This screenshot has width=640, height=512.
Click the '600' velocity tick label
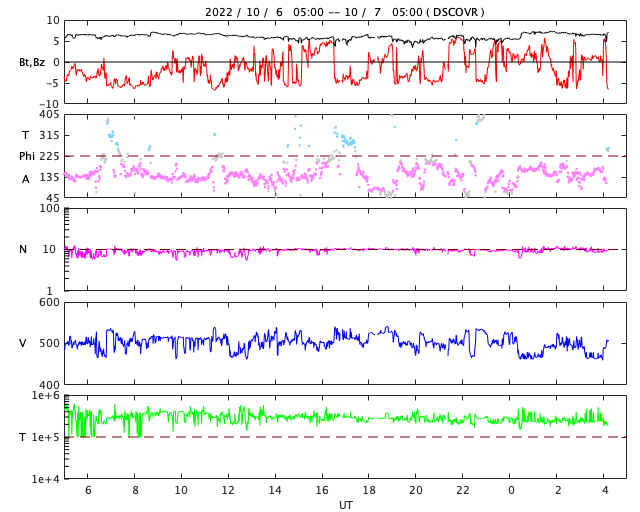coord(49,303)
